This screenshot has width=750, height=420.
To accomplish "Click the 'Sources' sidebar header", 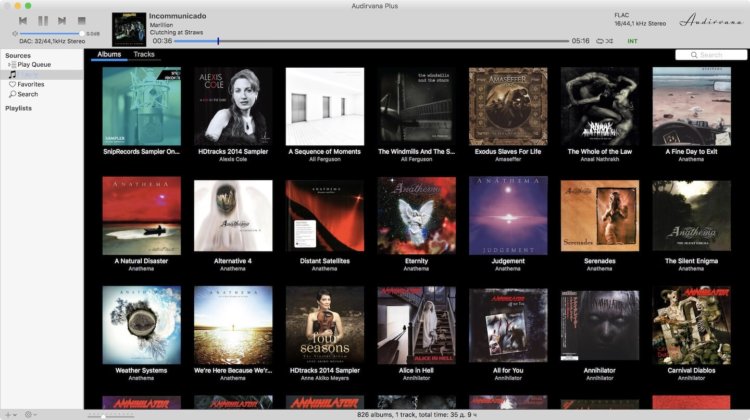I will [x=18, y=55].
